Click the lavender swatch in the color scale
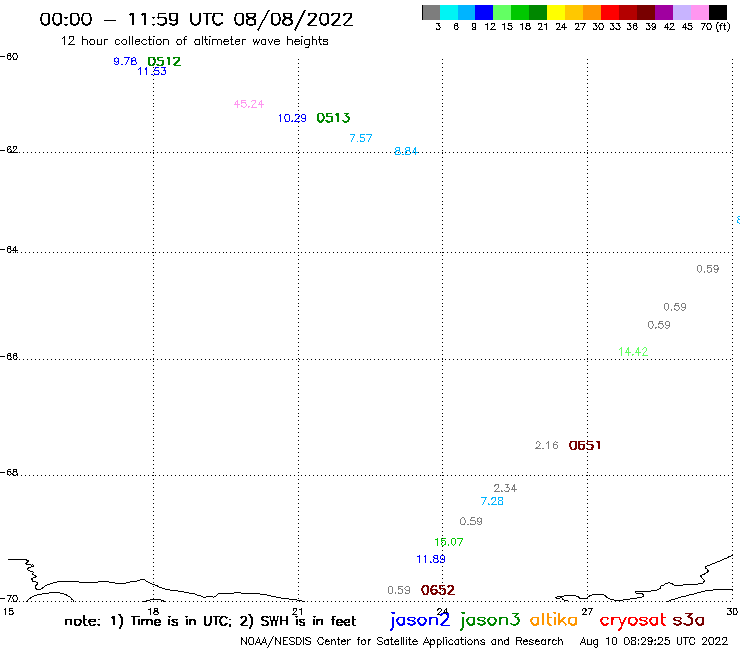The height and width of the screenshot is (650, 740). click(x=681, y=12)
